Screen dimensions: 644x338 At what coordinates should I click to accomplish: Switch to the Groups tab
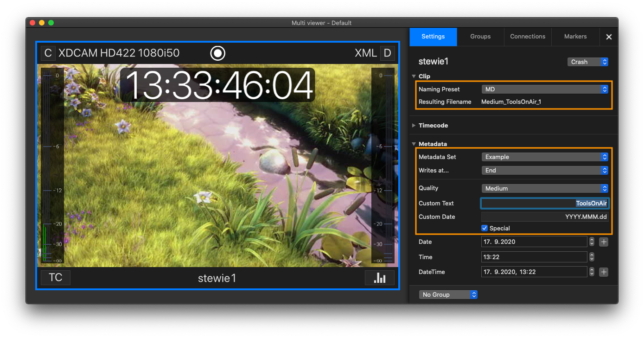(480, 37)
